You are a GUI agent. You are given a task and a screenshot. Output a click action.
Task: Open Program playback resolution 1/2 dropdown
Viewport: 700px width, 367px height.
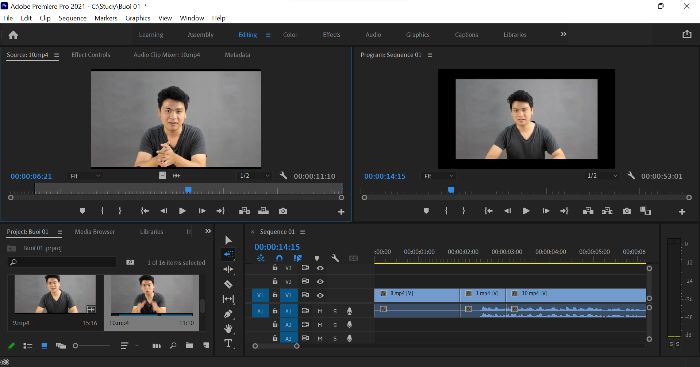[603, 176]
